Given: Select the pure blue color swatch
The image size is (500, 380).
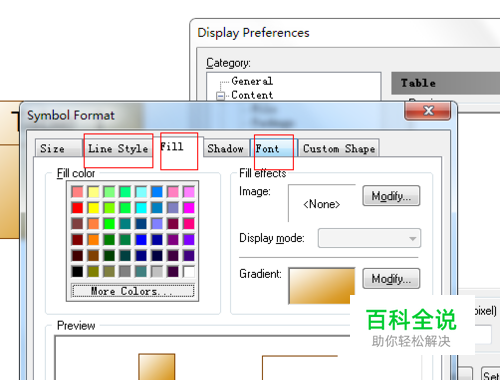Looking at the screenshot, I should [x=141, y=239].
